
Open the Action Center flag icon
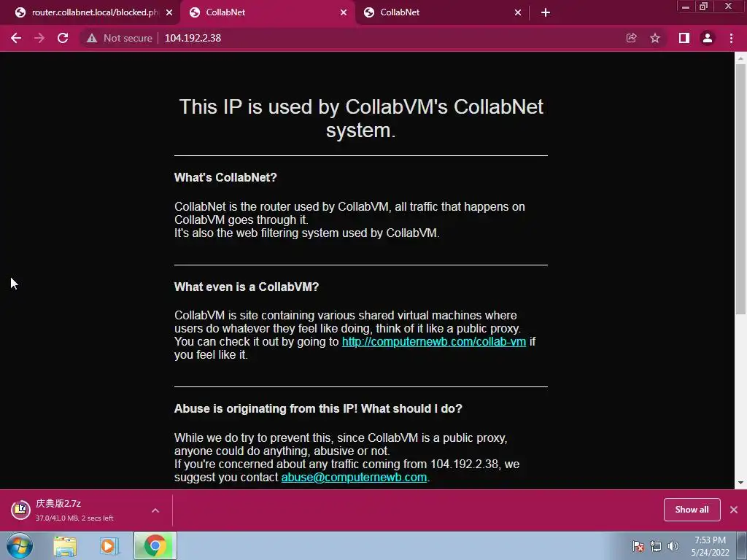(x=638, y=546)
